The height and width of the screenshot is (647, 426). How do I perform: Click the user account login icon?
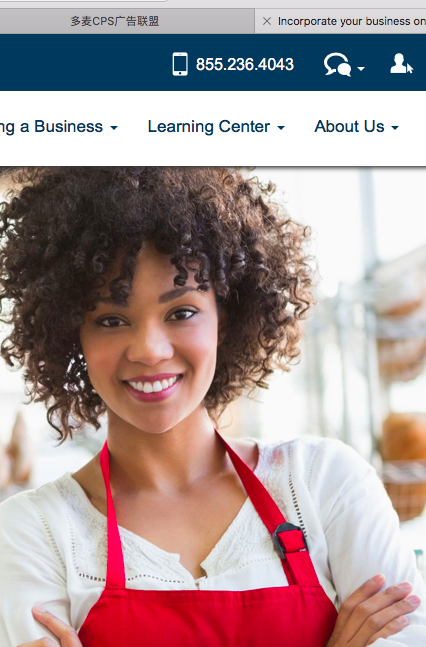point(402,64)
